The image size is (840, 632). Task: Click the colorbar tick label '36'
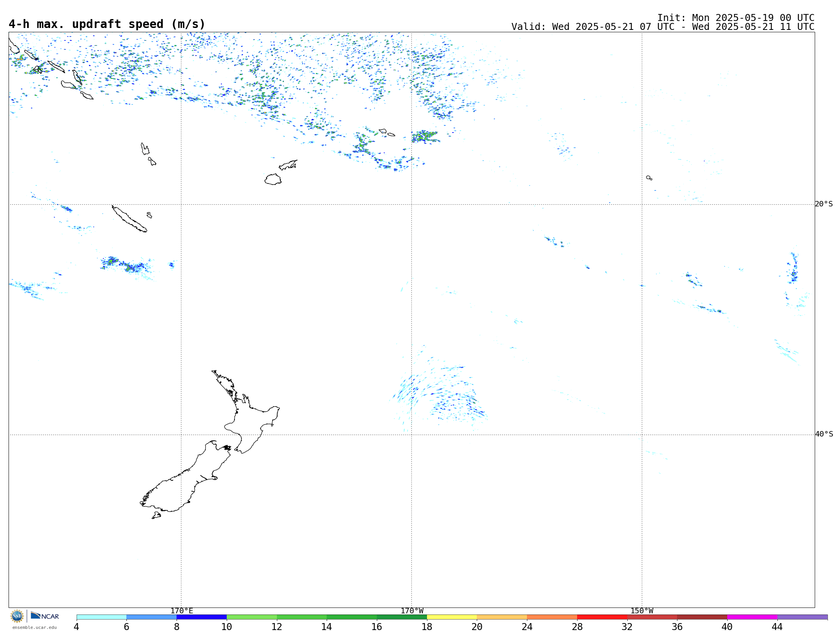pos(677,627)
